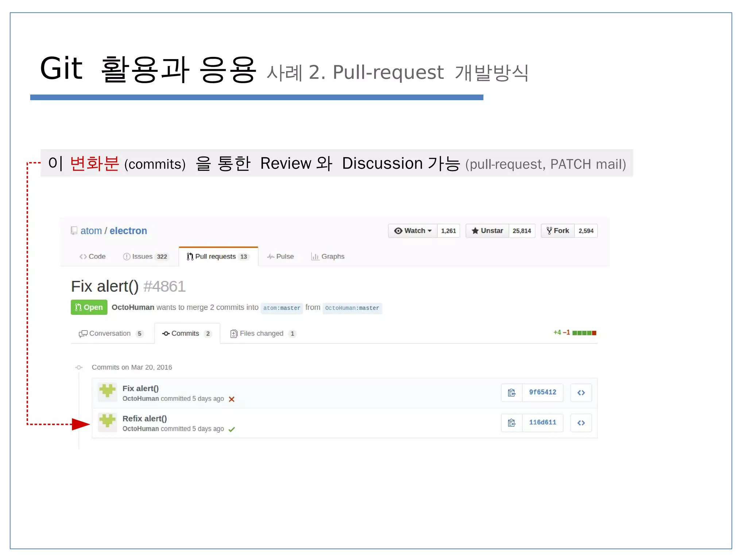Open the atom owner link
747x560 pixels.
[91, 231]
